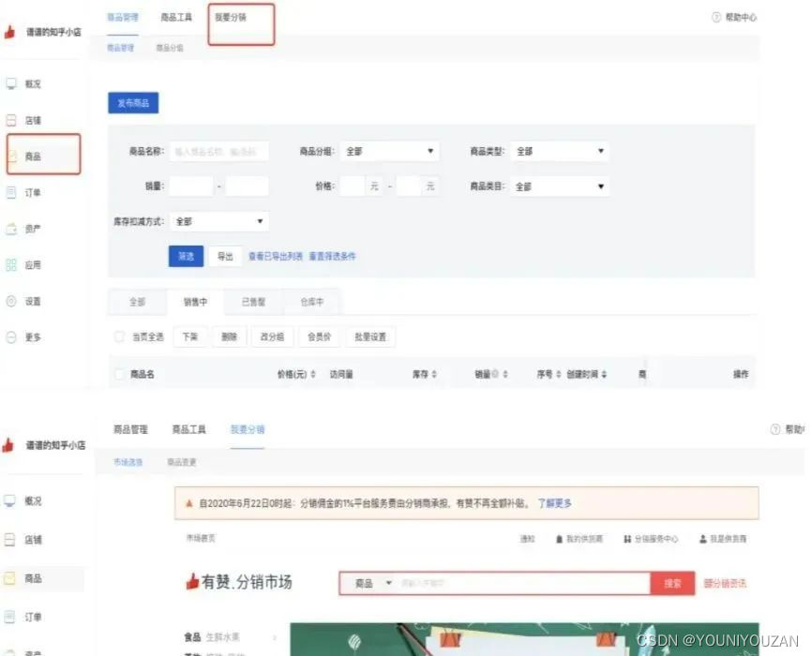Open 商品分组 dropdown set to 全部
812x656 pixels.
point(389,151)
